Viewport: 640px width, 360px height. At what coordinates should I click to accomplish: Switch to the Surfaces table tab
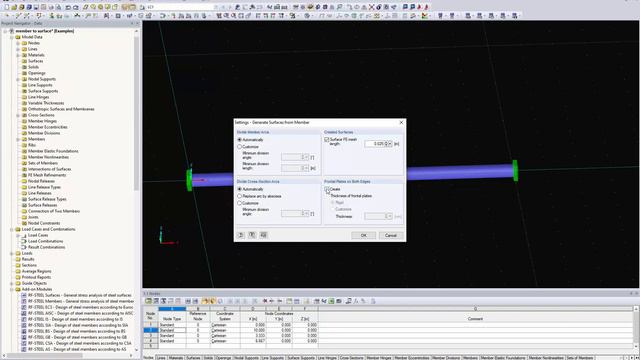(x=193, y=358)
